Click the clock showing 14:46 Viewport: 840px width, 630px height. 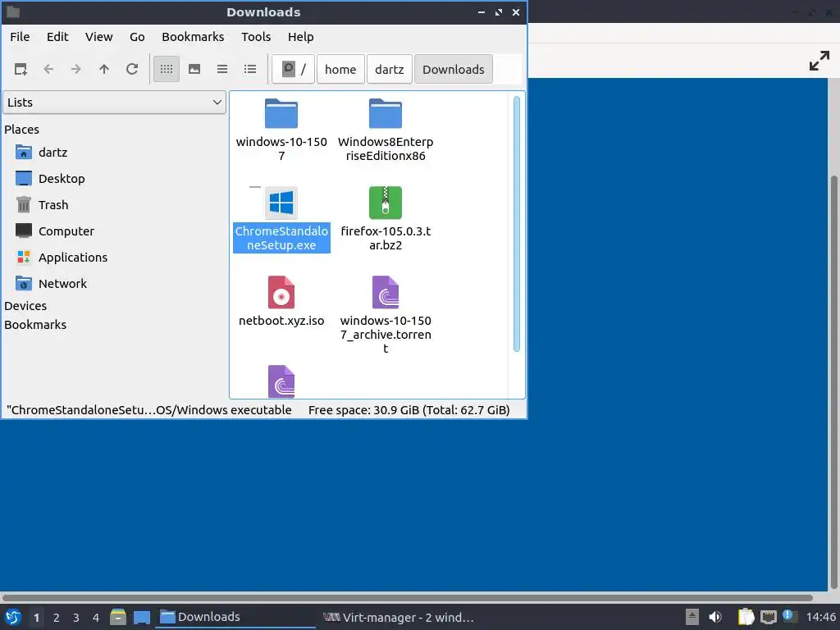coord(820,617)
